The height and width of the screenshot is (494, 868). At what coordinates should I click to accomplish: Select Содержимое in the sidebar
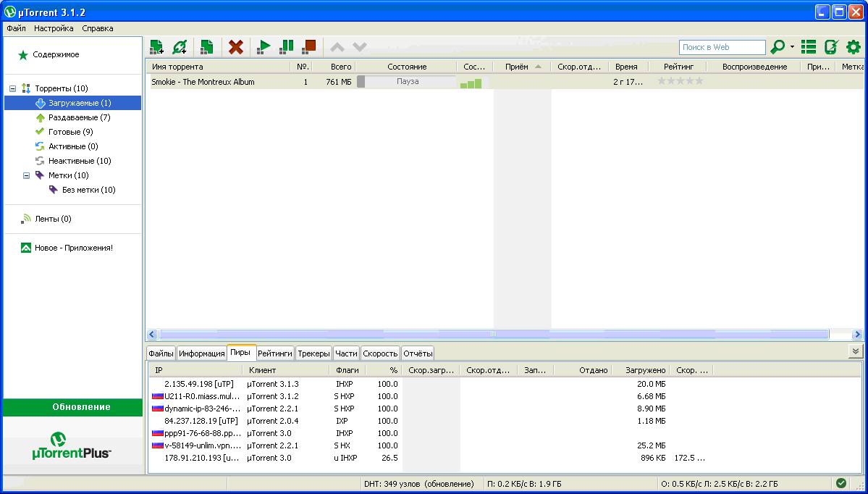pos(56,55)
